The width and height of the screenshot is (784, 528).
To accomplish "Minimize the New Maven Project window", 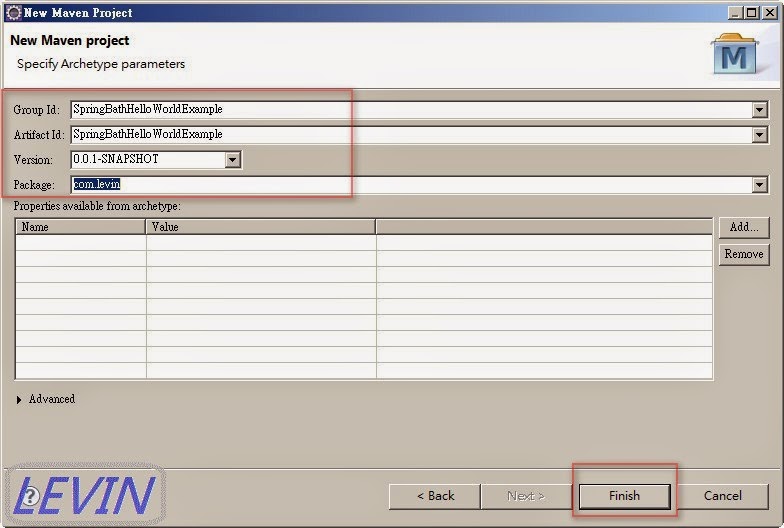I will tap(734, 13).
